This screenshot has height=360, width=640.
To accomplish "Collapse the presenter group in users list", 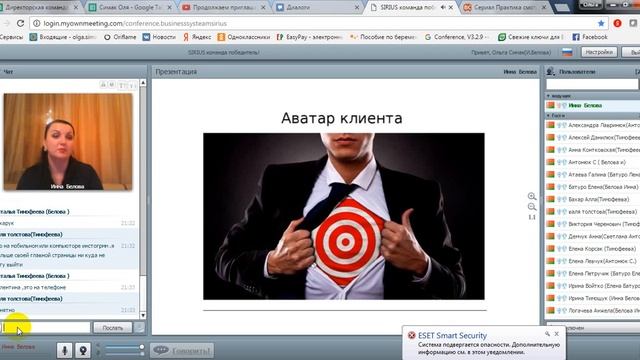I will pos(549,96).
